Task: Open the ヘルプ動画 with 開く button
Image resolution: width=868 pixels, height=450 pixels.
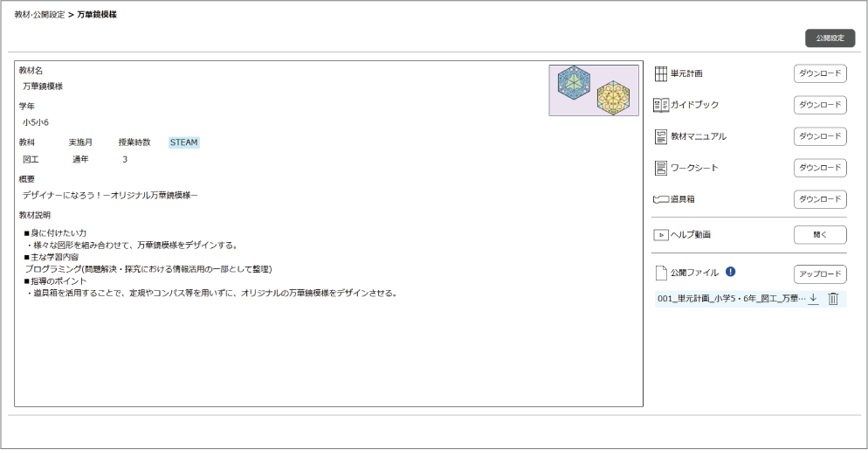Action: (820, 235)
